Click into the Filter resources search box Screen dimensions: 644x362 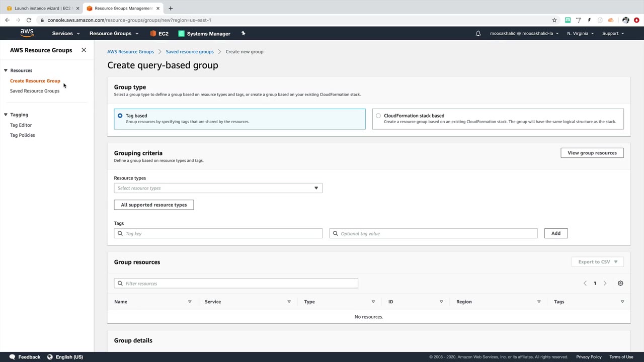pyautogui.click(x=236, y=284)
